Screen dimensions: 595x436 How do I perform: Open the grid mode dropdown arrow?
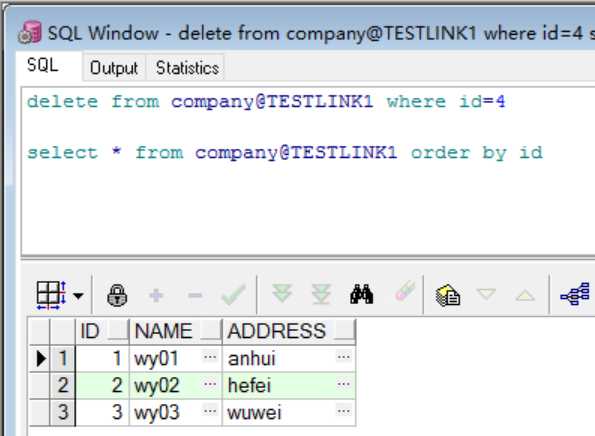tap(79, 295)
